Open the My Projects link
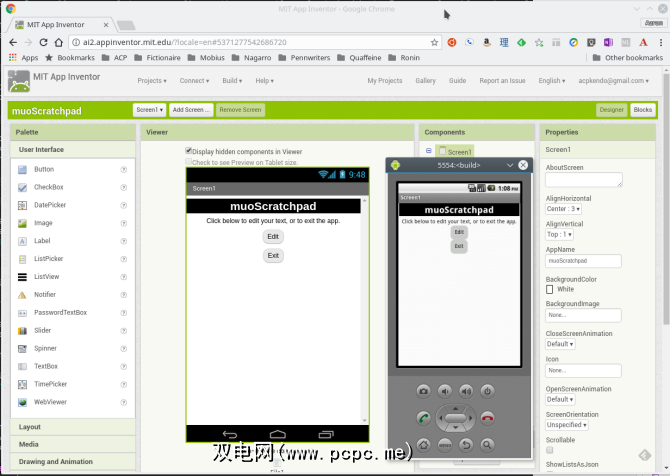This screenshot has width=670, height=476. tap(385, 81)
